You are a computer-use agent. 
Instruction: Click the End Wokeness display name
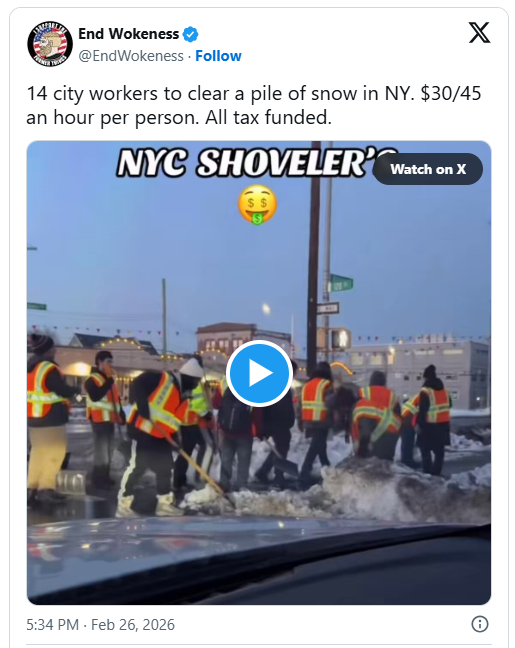(x=129, y=34)
